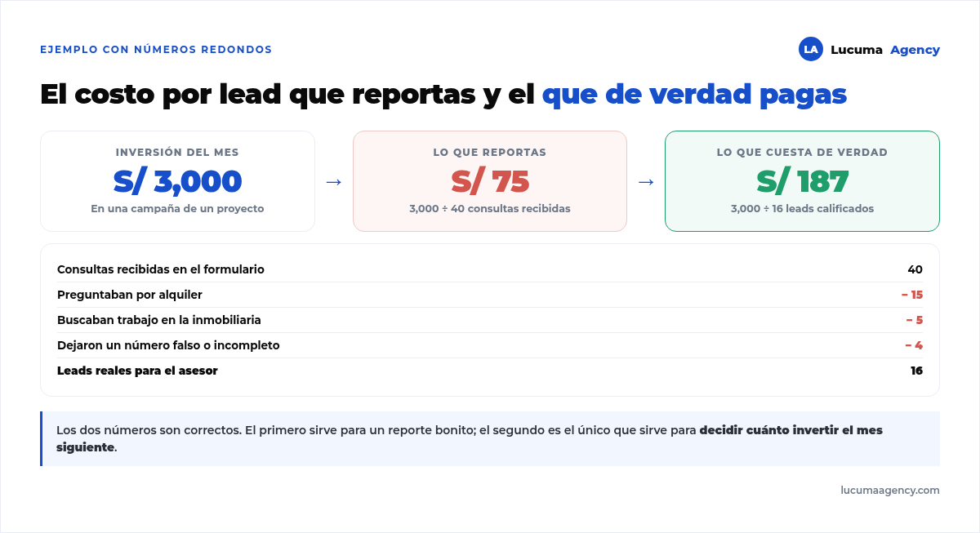Click the red value – 15
980x533 pixels.
912,295
